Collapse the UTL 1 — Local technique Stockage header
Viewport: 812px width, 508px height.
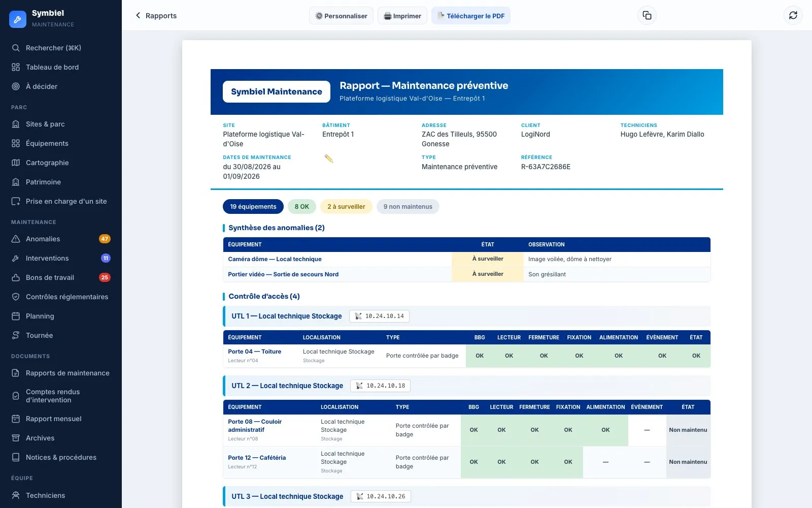(466, 316)
